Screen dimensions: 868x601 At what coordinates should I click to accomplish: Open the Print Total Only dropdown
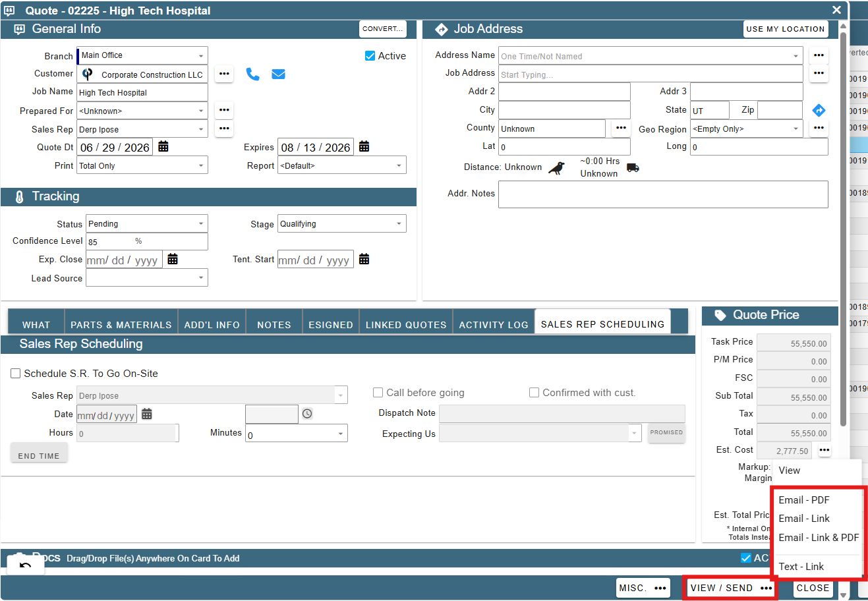pos(142,165)
